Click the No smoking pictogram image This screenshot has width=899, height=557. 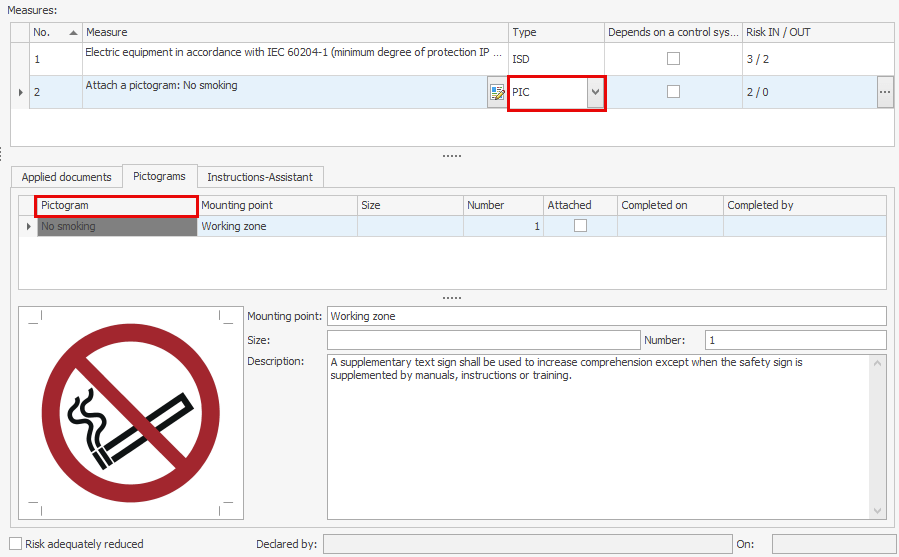point(131,413)
